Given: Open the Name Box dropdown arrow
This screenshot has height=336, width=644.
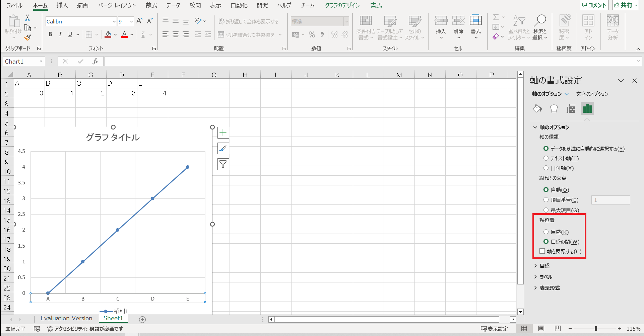Looking at the screenshot, I should pos(41,61).
